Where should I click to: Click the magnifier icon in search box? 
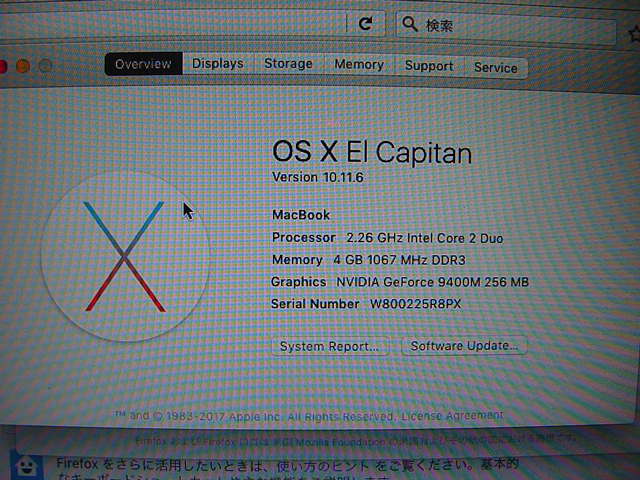coord(409,24)
